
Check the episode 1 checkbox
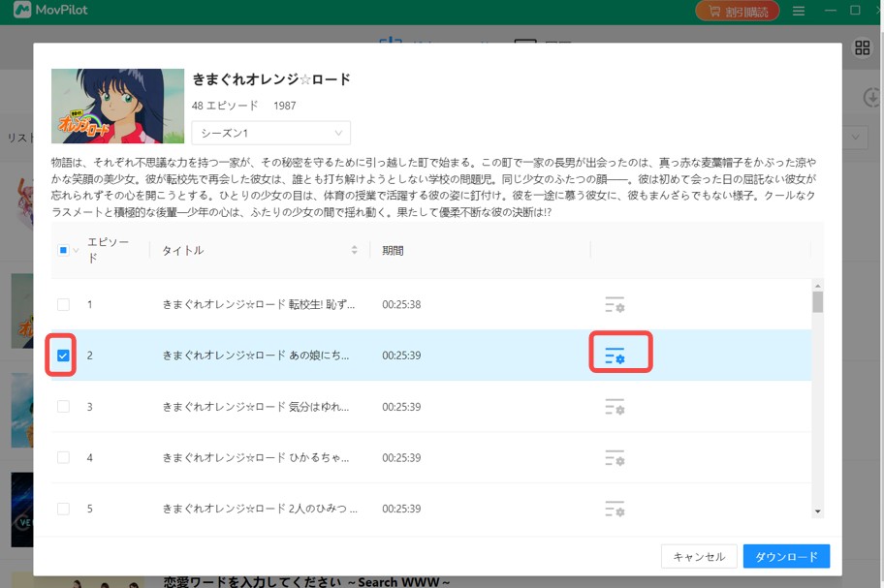[63, 305]
